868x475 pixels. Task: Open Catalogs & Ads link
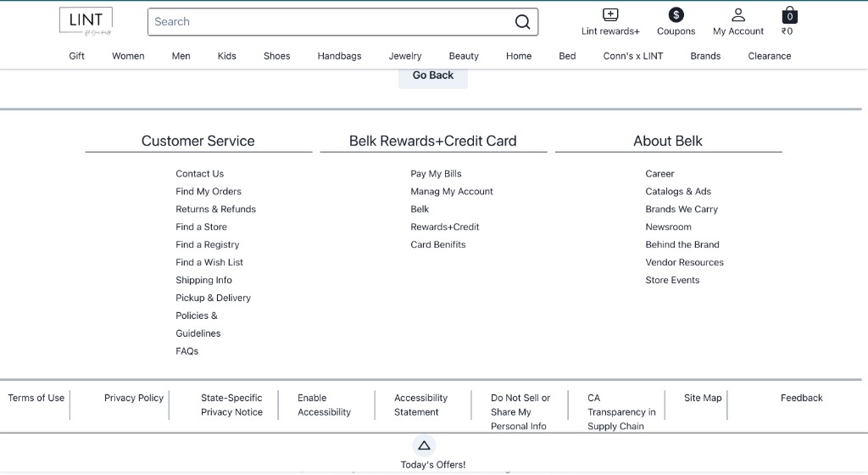point(678,192)
